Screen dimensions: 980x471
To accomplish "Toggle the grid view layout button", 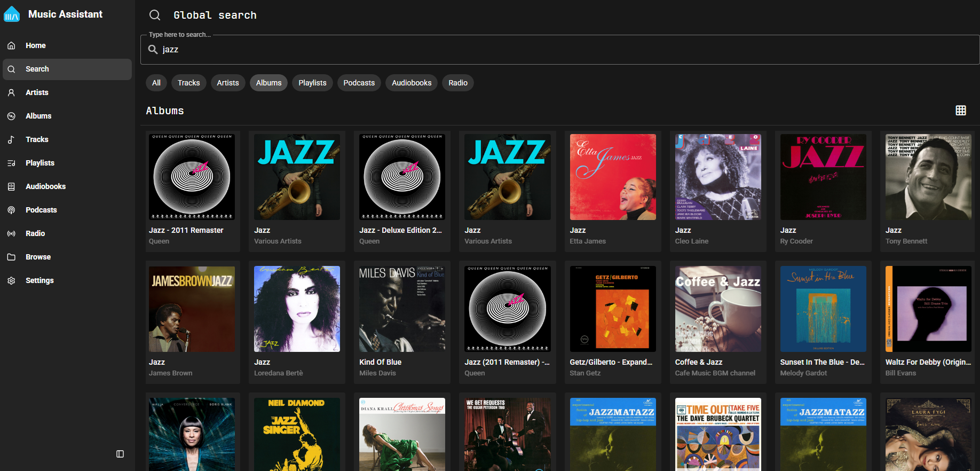I will [x=960, y=111].
